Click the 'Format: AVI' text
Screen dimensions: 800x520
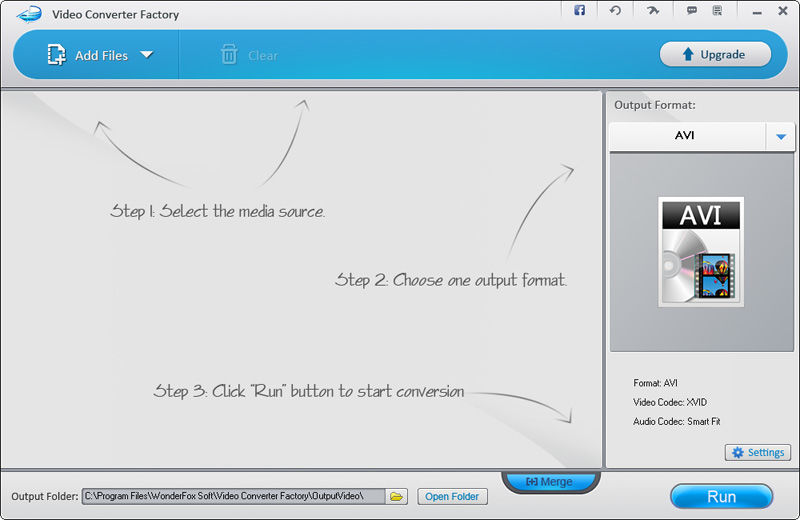pos(655,383)
